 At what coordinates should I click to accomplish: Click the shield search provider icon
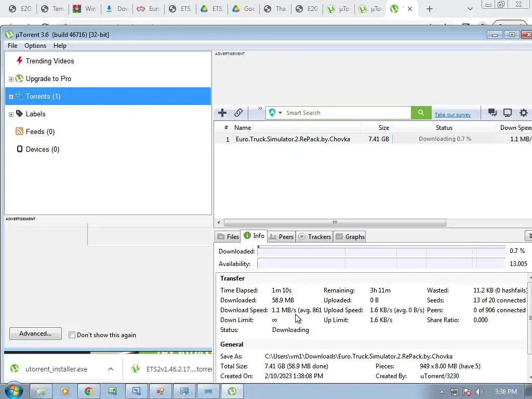272,113
